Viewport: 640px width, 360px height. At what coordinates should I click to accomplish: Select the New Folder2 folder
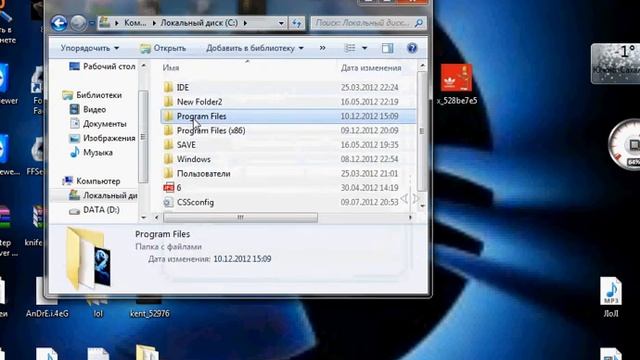[x=199, y=102]
